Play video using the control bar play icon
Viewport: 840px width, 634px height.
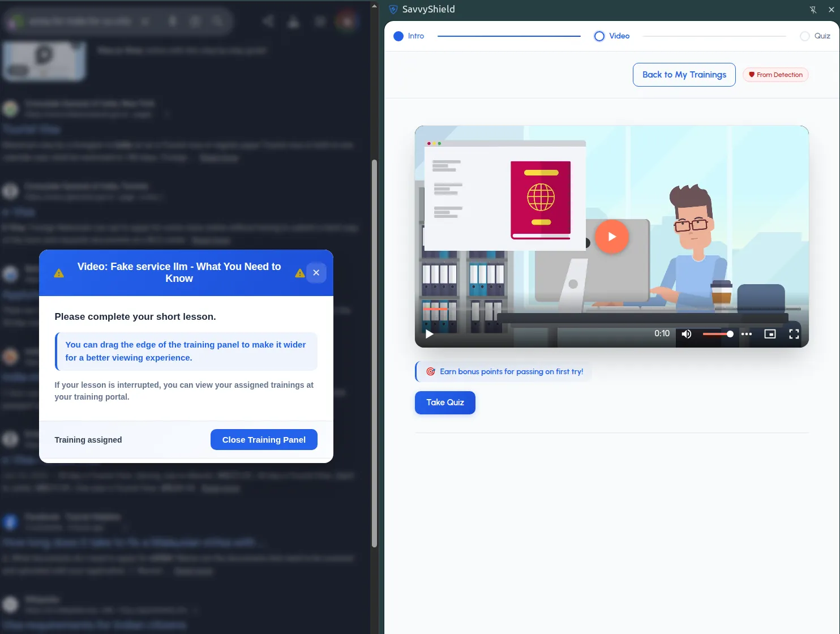430,334
